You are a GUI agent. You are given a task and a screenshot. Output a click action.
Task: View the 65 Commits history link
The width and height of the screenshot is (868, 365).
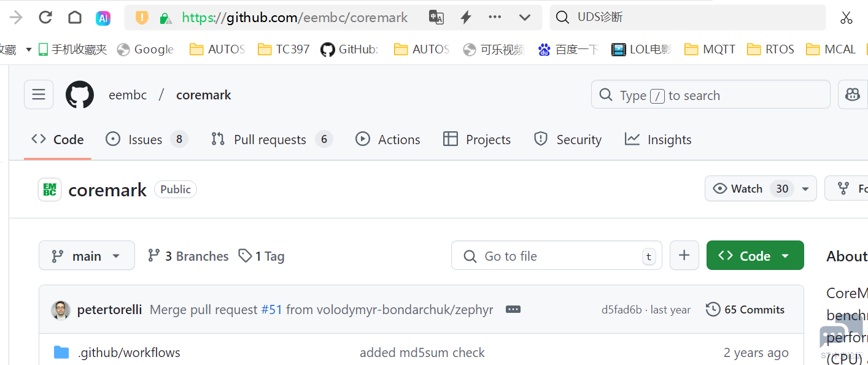pyautogui.click(x=745, y=309)
